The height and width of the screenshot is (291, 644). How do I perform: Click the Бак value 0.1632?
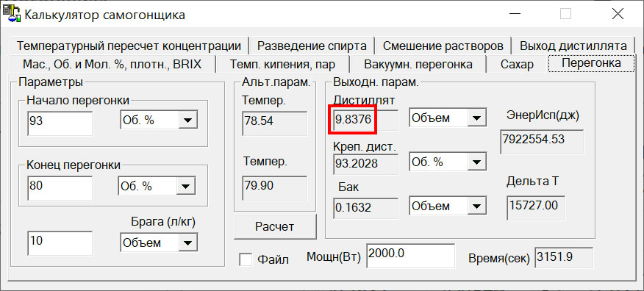click(365, 209)
